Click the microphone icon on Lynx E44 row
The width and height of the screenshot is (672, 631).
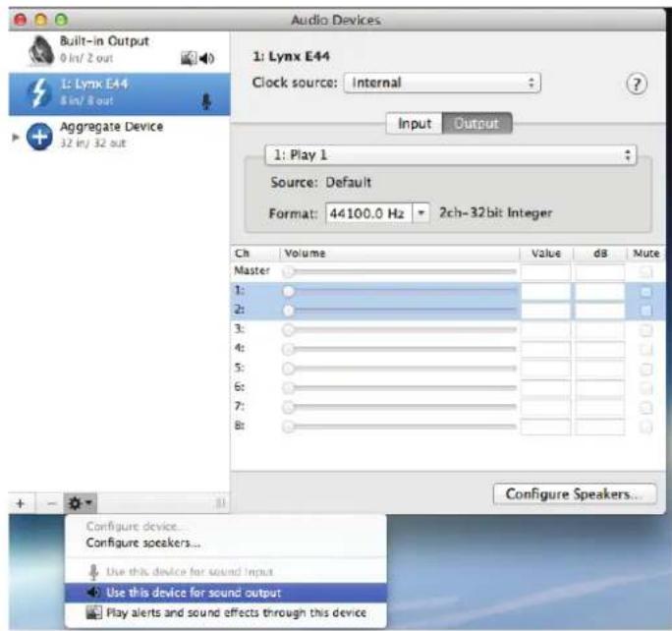(206, 101)
